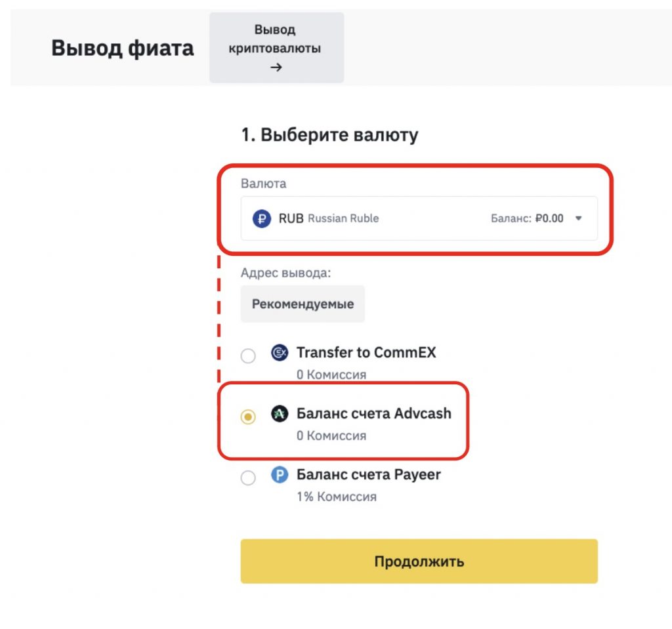672x629 pixels.
Task: Click the Payeer logo icon
Action: point(280,475)
